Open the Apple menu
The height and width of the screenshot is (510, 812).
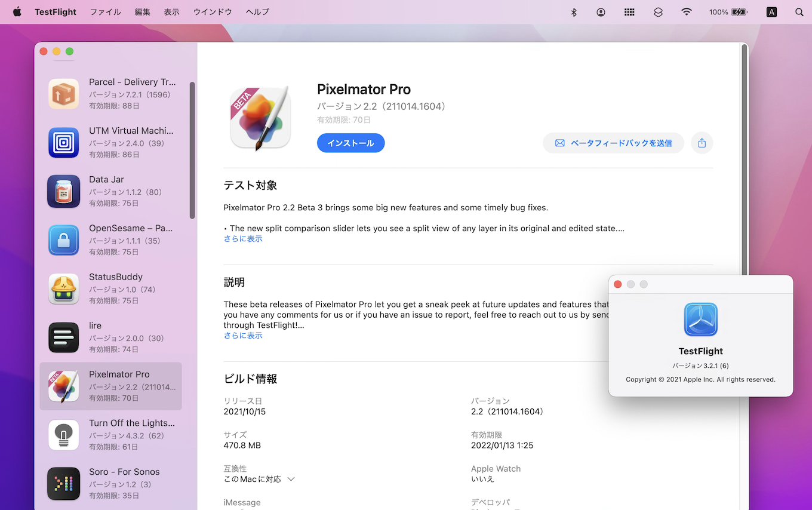[x=17, y=12]
